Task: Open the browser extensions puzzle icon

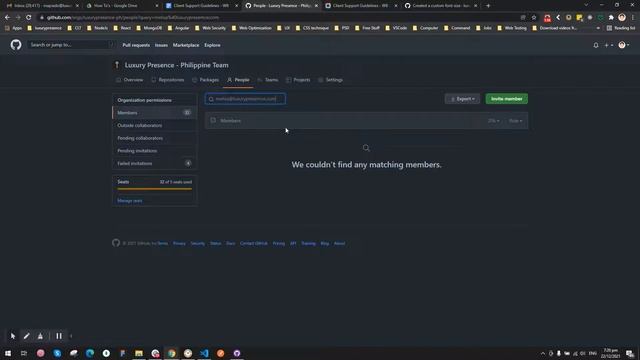Action: pyautogui.click(x=611, y=18)
